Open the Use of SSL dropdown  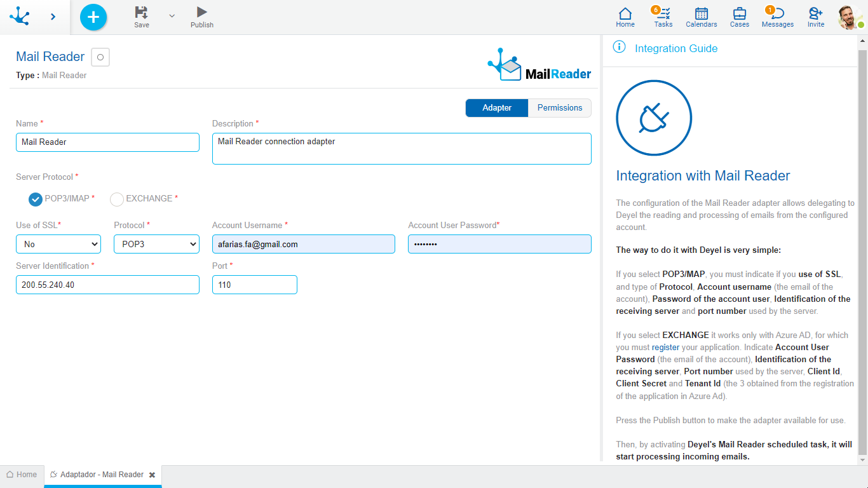58,244
